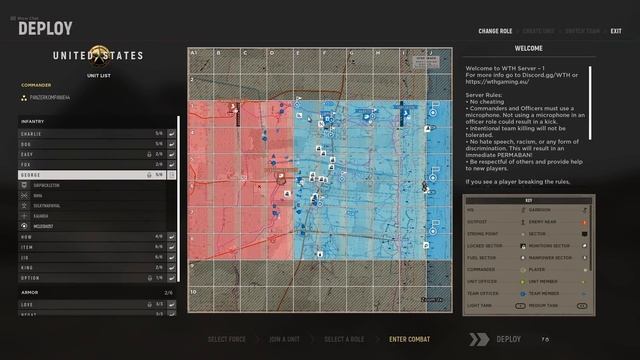
Task: Expand the How unit row
Action: (x=92, y=237)
